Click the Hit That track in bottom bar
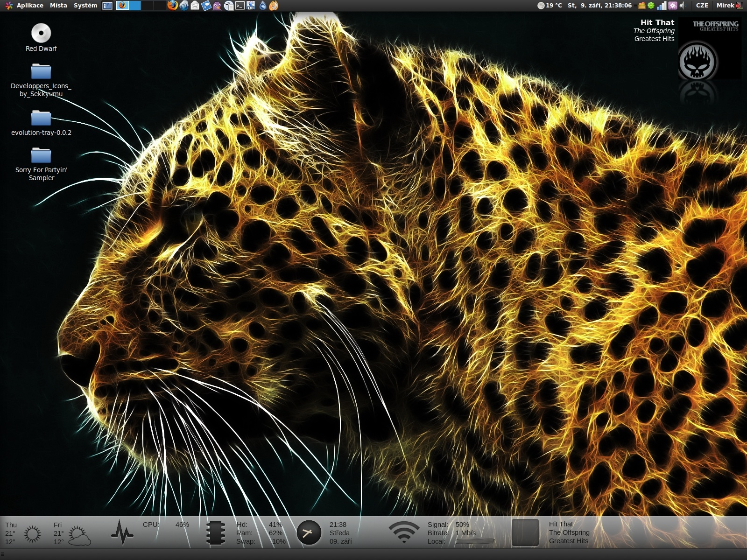This screenshot has width=747, height=560. pyautogui.click(x=561, y=524)
